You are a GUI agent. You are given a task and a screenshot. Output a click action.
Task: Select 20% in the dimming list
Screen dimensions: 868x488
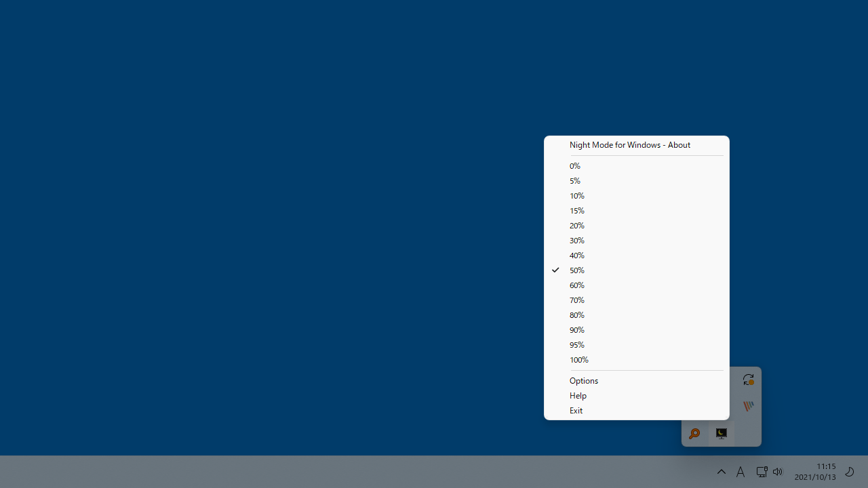(x=636, y=226)
